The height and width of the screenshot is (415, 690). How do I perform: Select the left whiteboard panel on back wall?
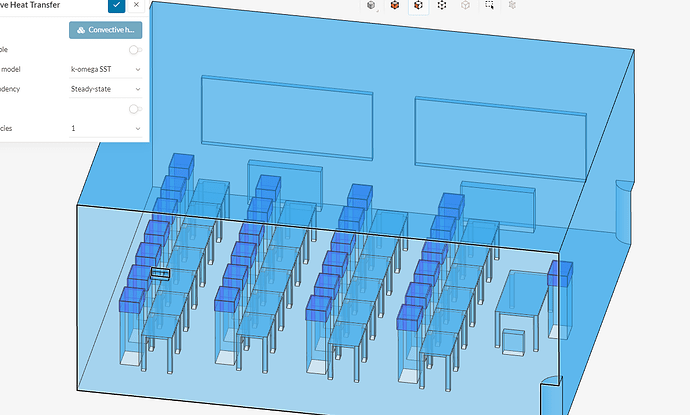(287, 118)
